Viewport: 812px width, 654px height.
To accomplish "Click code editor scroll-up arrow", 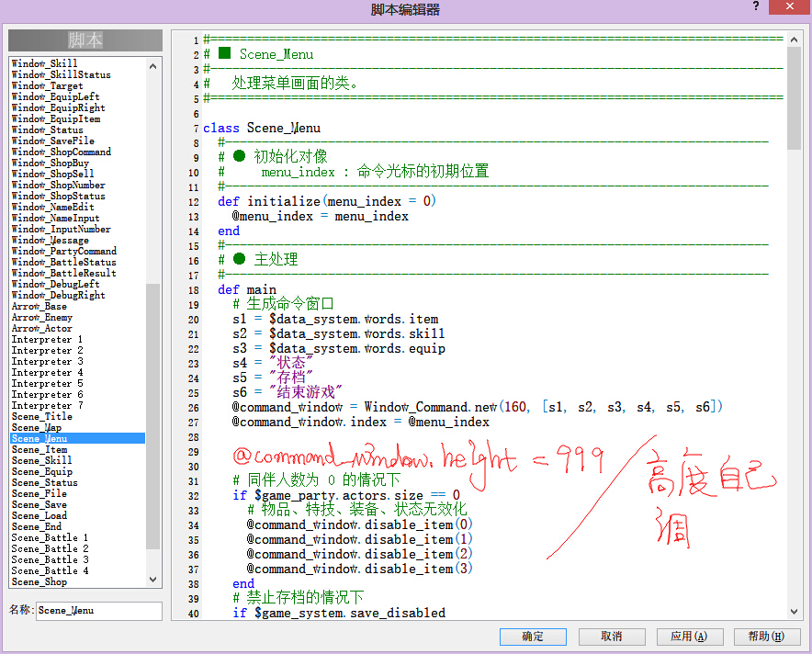I will pyautogui.click(x=794, y=39).
